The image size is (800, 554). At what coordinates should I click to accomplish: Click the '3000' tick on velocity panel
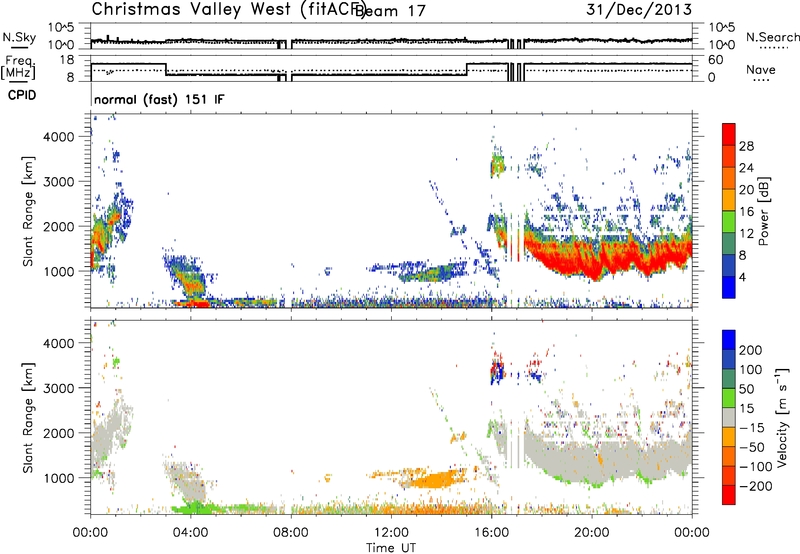coord(58,388)
